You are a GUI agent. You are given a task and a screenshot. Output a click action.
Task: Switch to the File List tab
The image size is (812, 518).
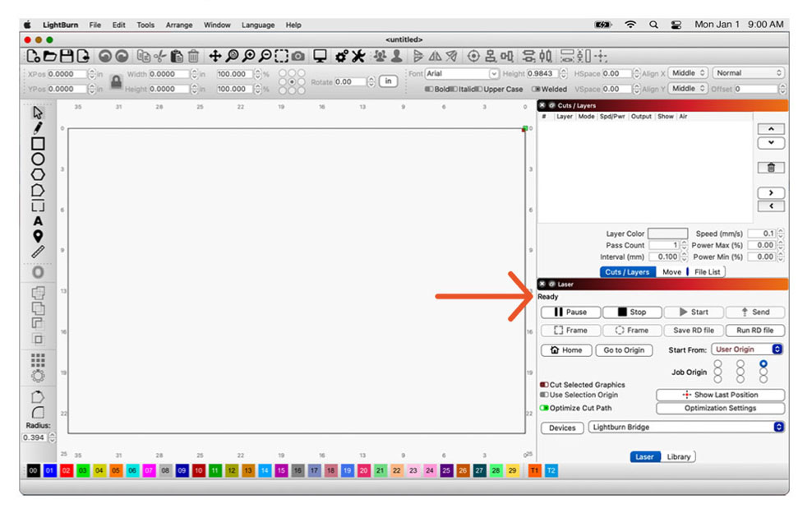tap(707, 272)
